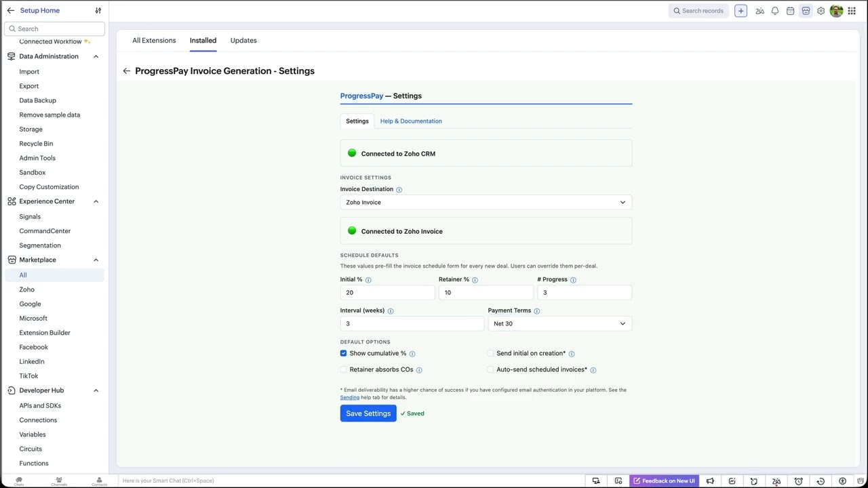Show info icon for # Progress
Image resolution: width=868 pixels, height=488 pixels.
[x=573, y=280]
